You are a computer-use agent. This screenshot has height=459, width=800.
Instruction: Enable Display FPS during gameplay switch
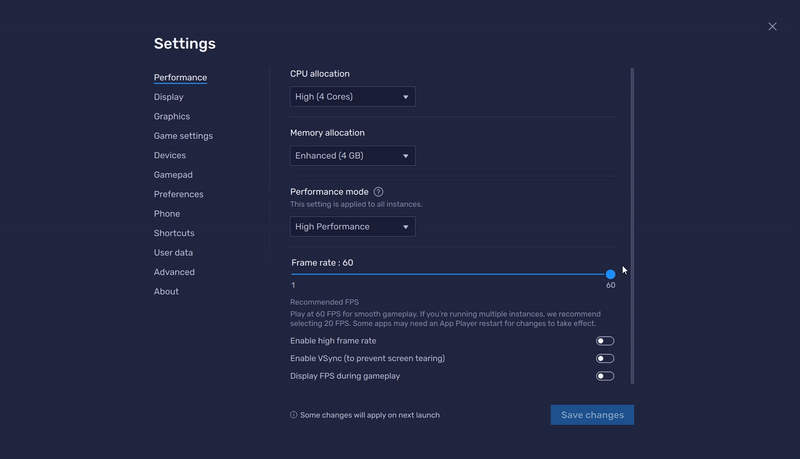click(x=605, y=376)
